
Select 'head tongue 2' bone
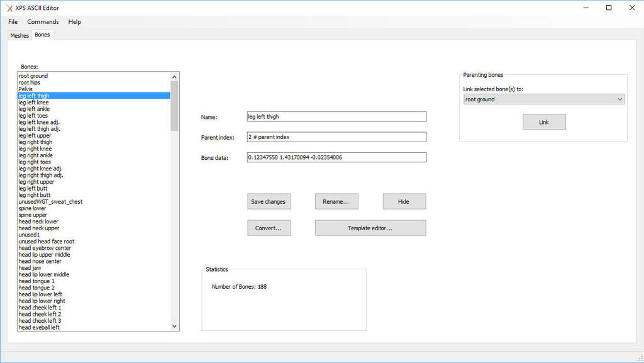(x=94, y=288)
